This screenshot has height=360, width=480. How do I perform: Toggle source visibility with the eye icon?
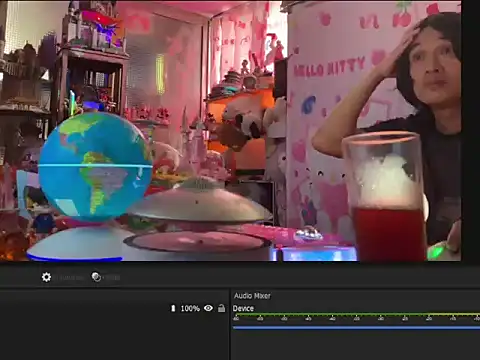pos(208,308)
